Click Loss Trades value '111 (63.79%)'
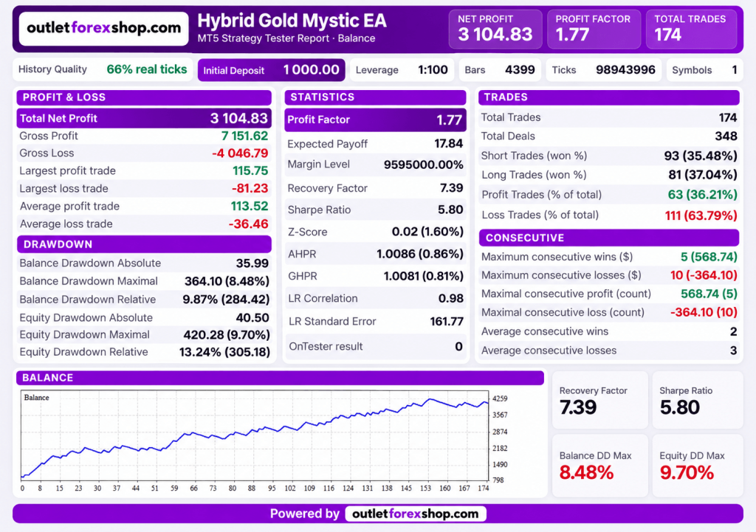This screenshot has width=756, height=532. pos(701,215)
